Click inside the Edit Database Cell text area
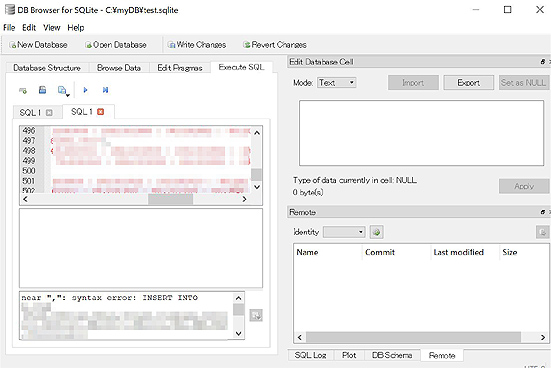The image size is (551, 368). tap(421, 133)
